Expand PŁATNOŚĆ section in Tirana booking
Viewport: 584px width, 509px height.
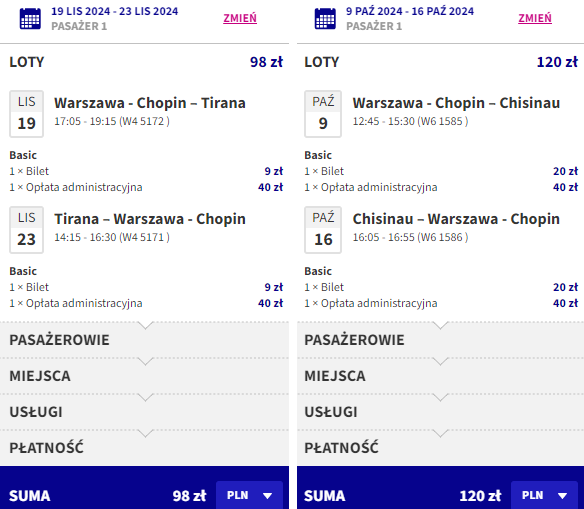(x=145, y=448)
